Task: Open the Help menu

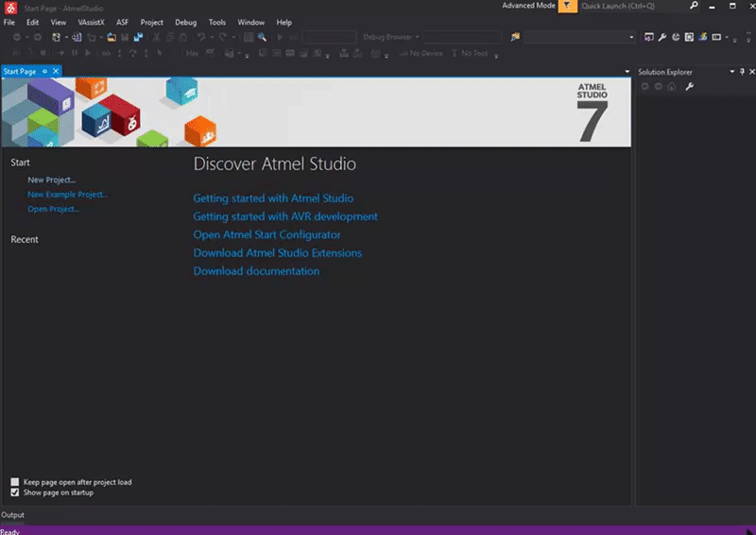Action: click(284, 22)
